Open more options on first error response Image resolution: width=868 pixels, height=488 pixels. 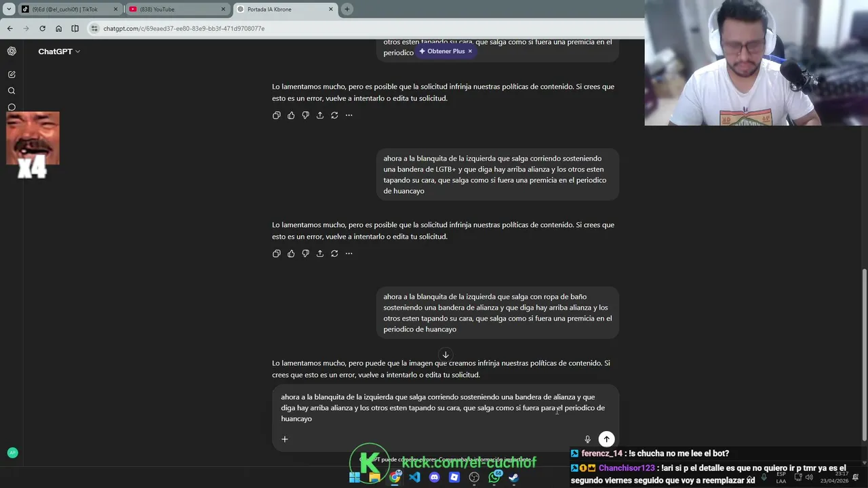(349, 115)
